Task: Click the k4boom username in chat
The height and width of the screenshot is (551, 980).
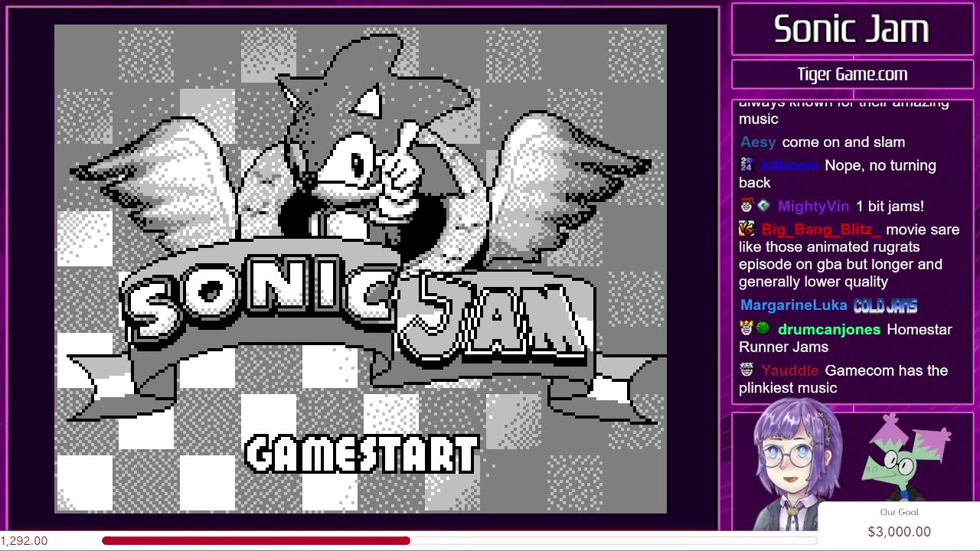Action: (x=790, y=165)
